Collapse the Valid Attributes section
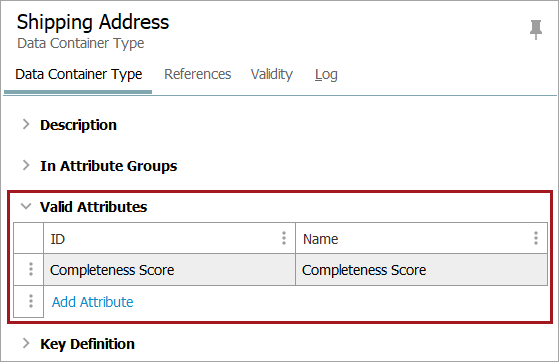Image resolution: width=559 pixels, height=362 pixels. (x=26, y=206)
